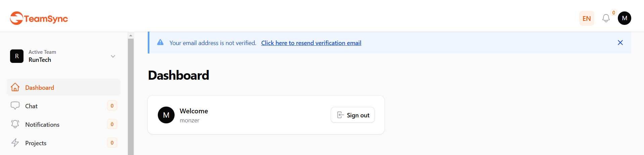This screenshot has height=155, width=644.
Task: Open the user avatar menu in header
Action: (624, 18)
